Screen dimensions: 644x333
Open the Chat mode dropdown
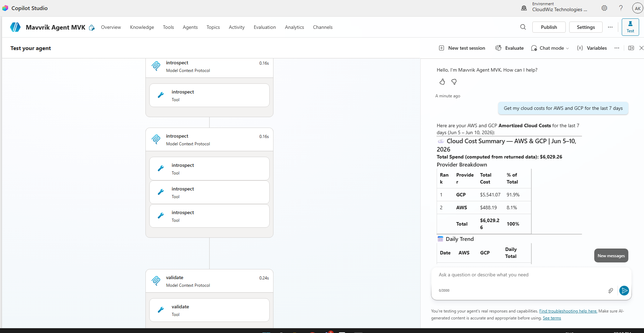tap(550, 48)
